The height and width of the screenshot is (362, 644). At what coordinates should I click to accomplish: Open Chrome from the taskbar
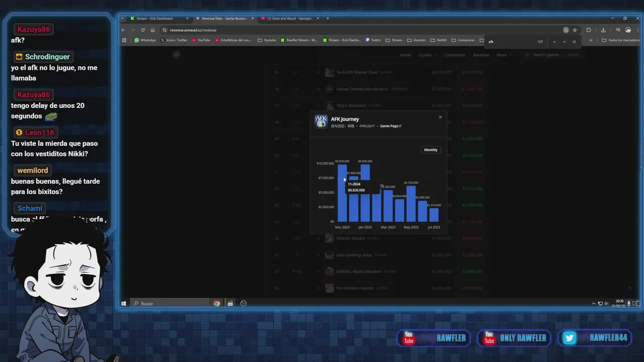point(217,304)
